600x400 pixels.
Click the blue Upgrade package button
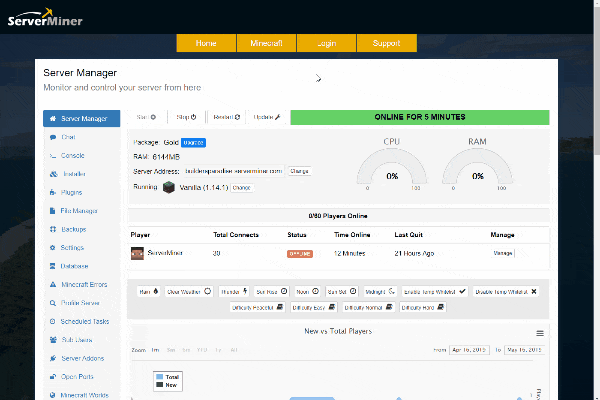coord(193,143)
